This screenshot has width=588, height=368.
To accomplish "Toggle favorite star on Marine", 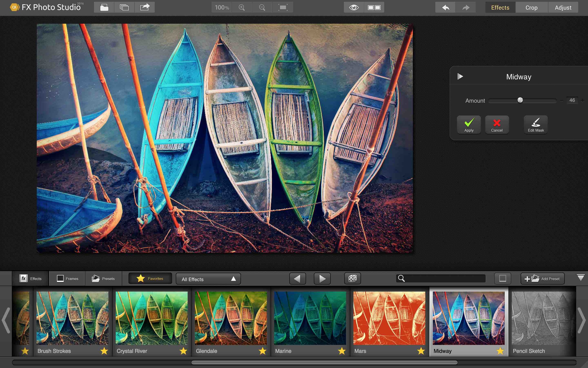I will pyautogui.click(x=342, y=351).
